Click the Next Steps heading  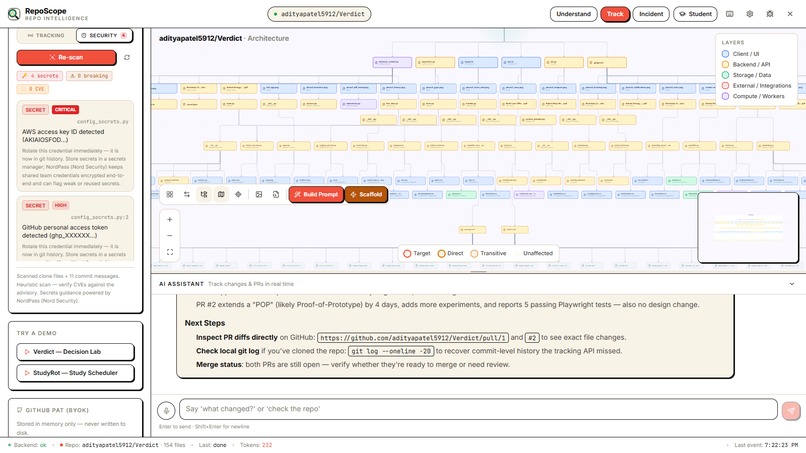(x=205, y=323)
